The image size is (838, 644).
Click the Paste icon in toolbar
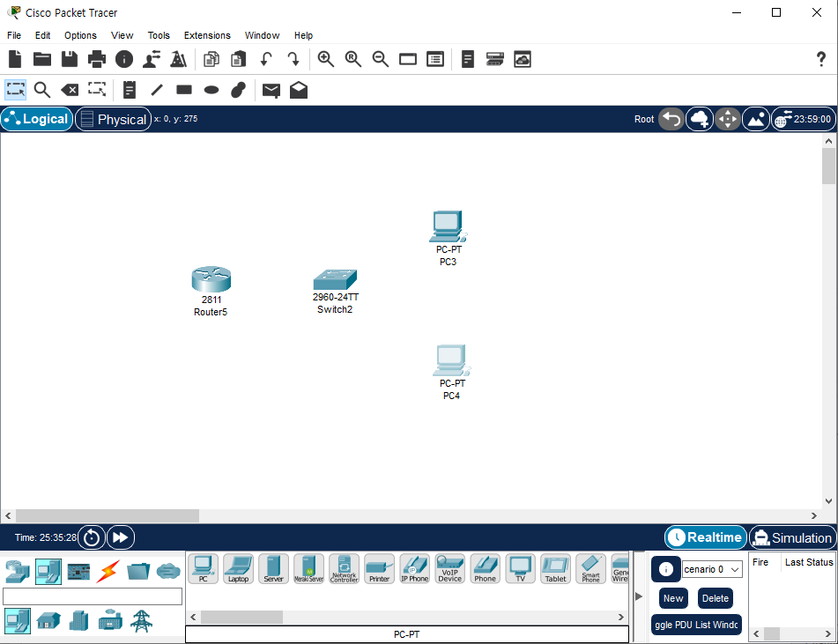[x=239, y=59]
